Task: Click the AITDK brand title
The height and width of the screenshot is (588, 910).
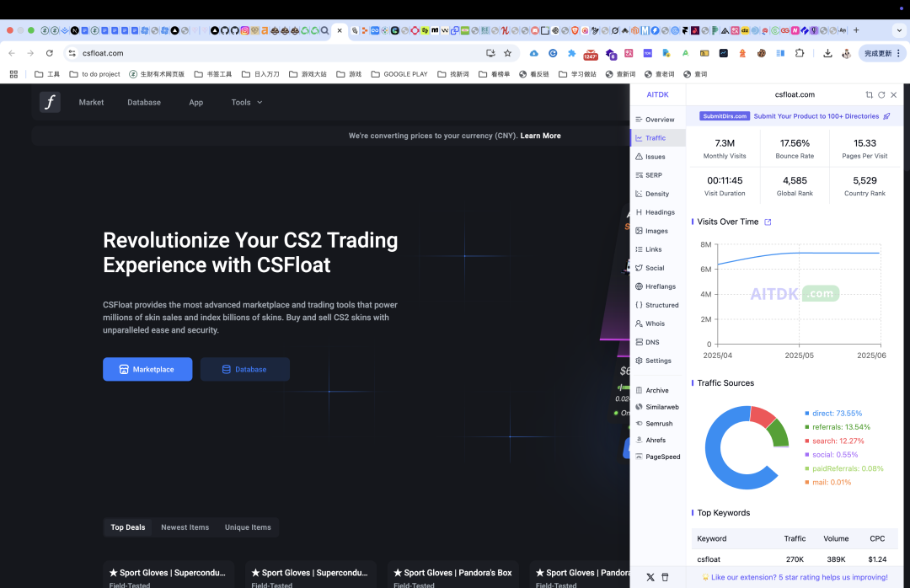Action: pyautogui.click(x=657, y=94)
